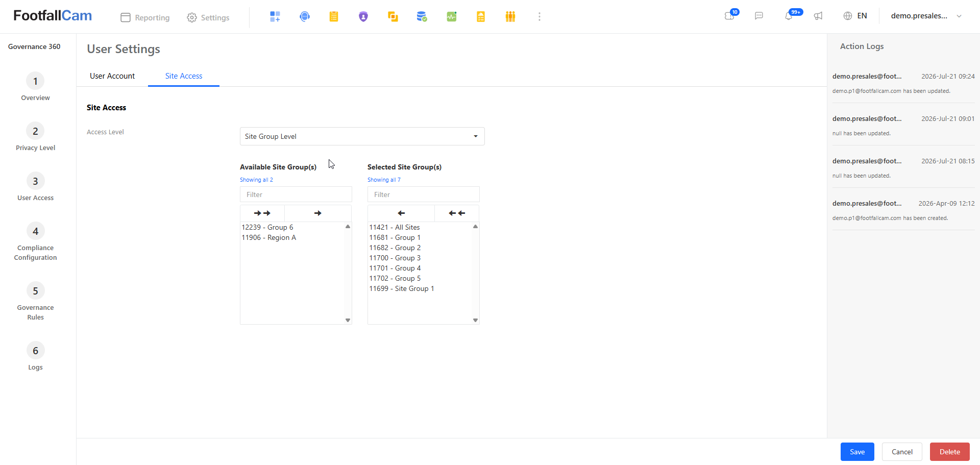Open the bell notifications icon
This screenshot has height=465, width=980.
pyautogui.click(x=789, y=15)
